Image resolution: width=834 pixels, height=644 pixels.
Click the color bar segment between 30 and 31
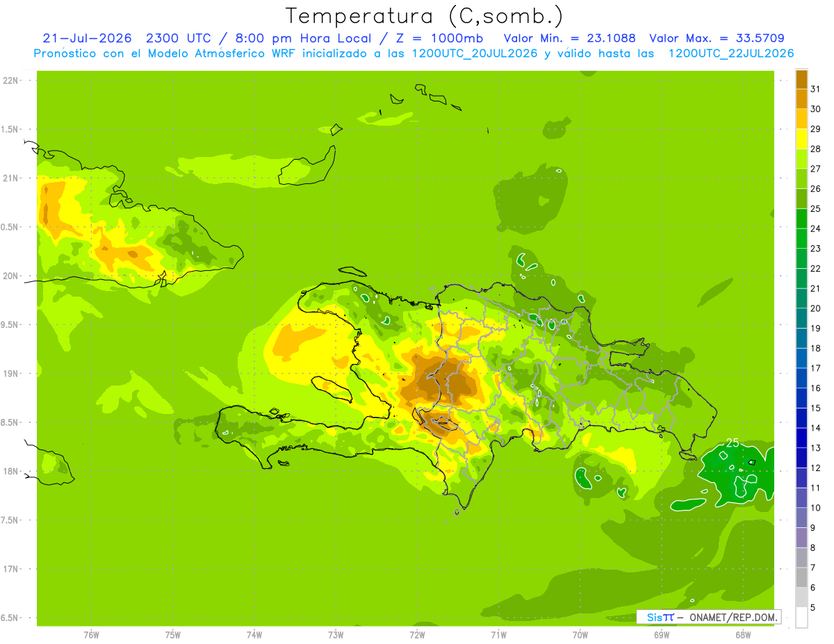(x=801, y=99)
